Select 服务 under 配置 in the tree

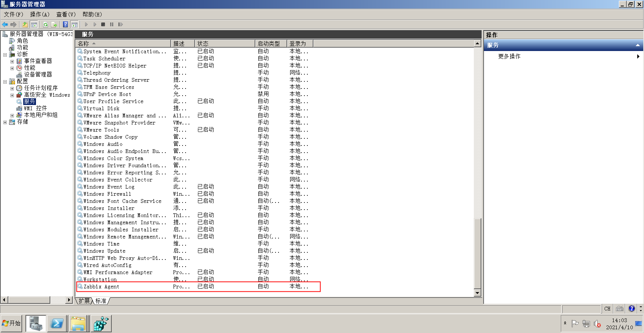click(30, 102)
